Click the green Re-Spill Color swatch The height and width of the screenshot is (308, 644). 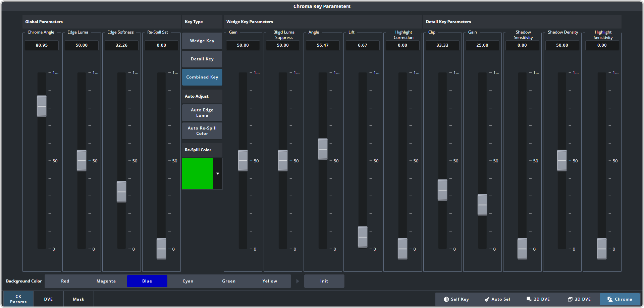198,173
